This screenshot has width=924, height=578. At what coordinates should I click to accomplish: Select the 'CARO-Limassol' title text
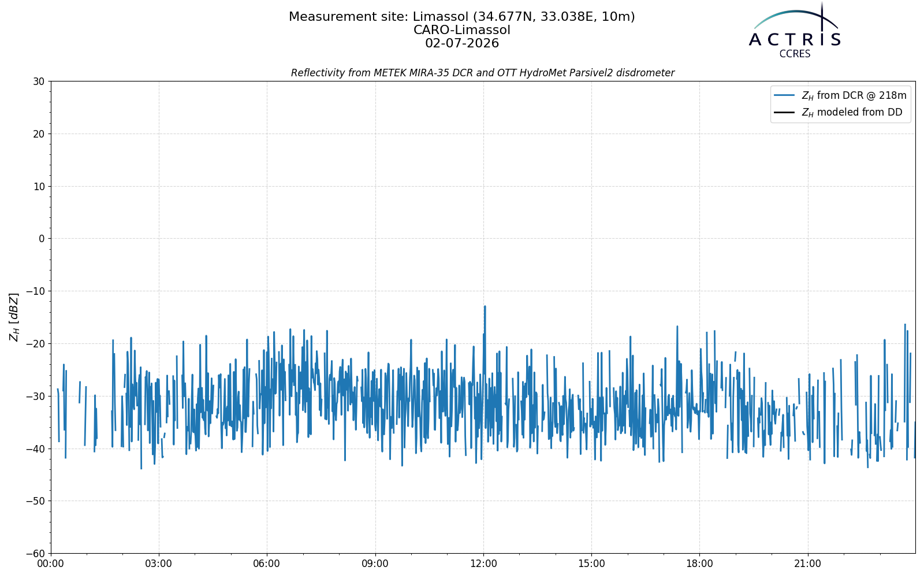tap(462, 30)
